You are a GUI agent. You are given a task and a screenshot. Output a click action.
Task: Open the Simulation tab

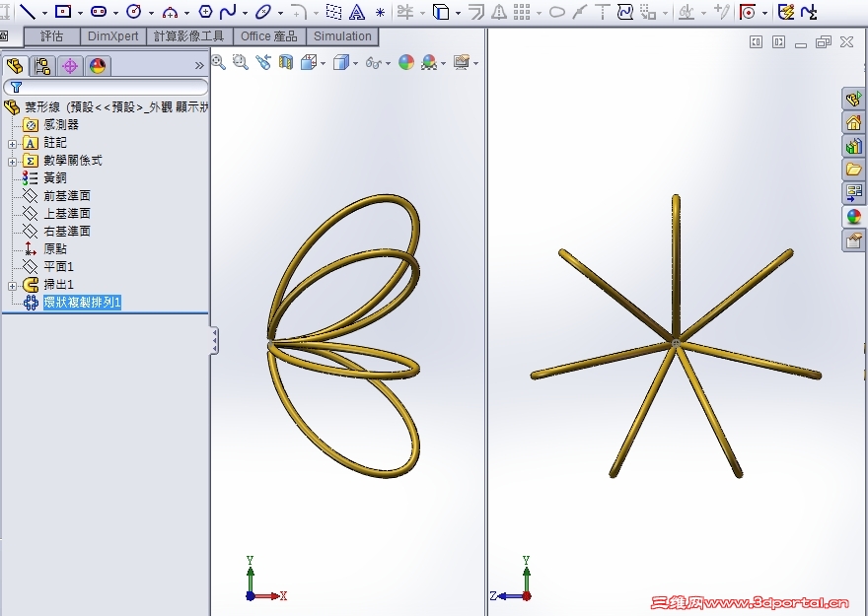coord(342,36)
